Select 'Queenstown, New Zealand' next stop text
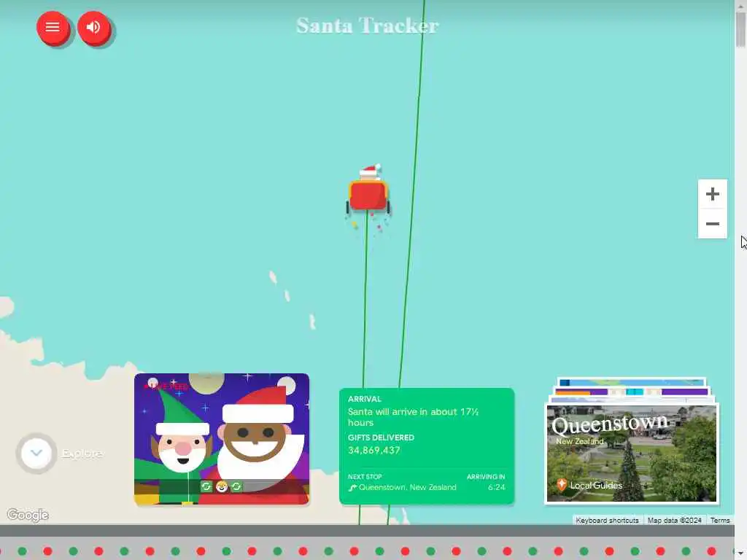The image size is (747, 560). pyautogui.click(x=407, y=487)
